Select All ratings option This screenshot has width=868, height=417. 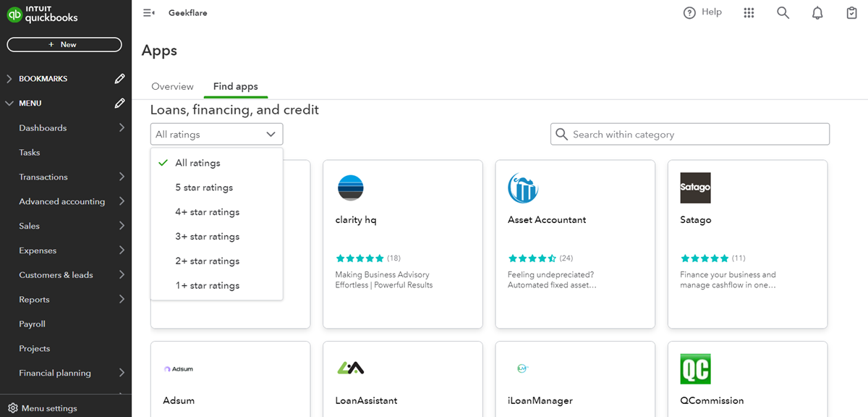[216, 163]
